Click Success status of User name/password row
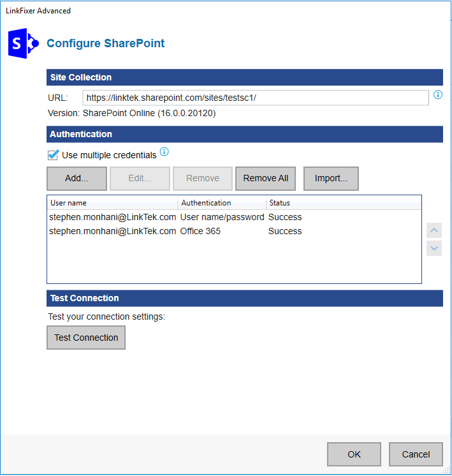Viewport: 452px width, 476px height. point(285,217)
